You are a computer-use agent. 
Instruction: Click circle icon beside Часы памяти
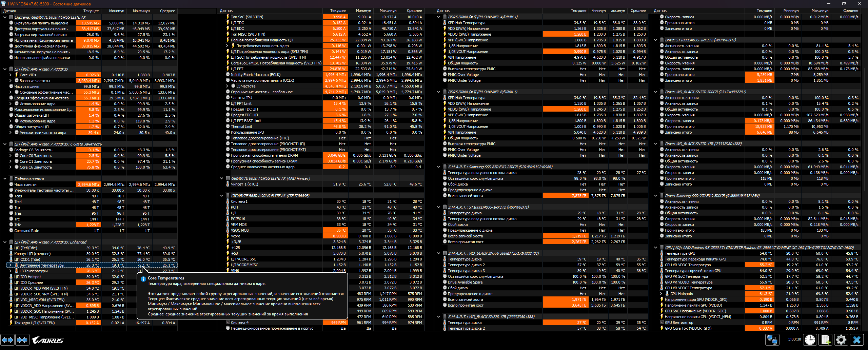point(11,184)
